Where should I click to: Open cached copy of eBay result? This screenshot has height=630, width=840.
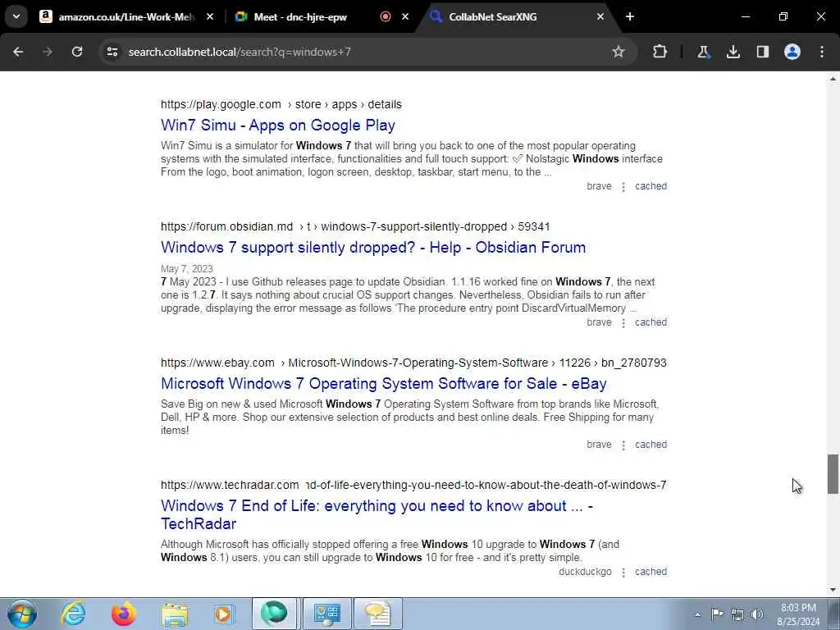coord(651,445)
